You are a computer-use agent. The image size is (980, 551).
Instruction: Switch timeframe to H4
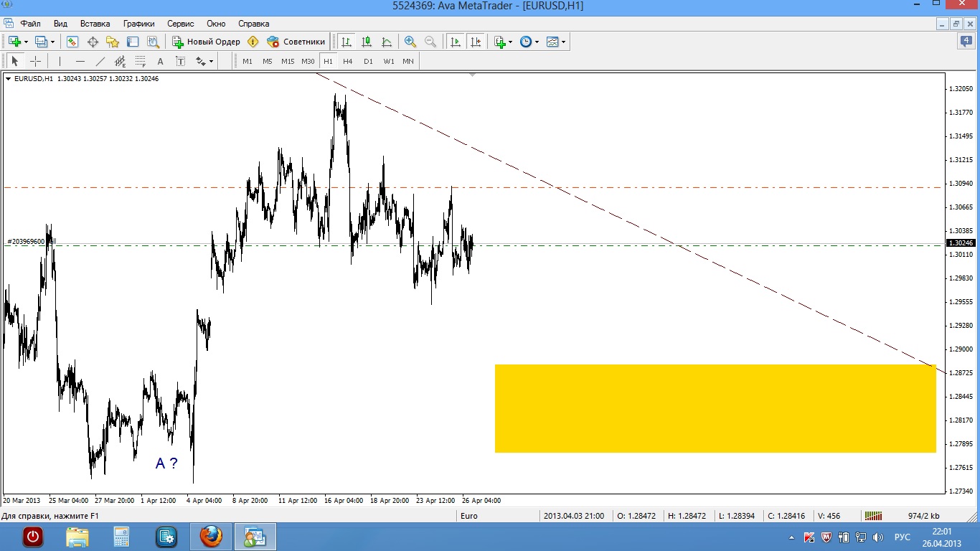[348, 62]
